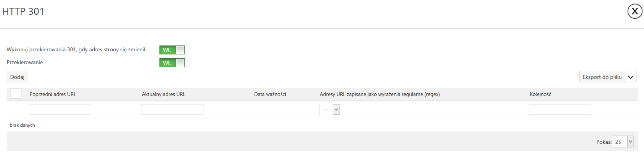This screenshot has height=152, width=644.
Task: Close the HTTP 301 dialog
Action: click(x=635, y=11)
